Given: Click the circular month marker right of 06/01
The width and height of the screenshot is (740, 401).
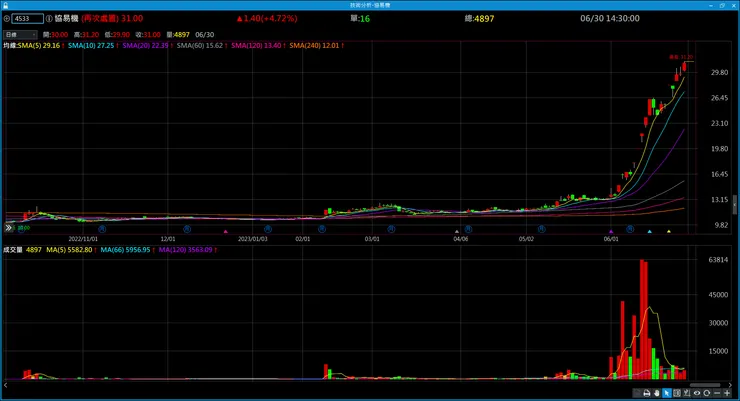Looking at the screenshot, I should coord(630,229).
